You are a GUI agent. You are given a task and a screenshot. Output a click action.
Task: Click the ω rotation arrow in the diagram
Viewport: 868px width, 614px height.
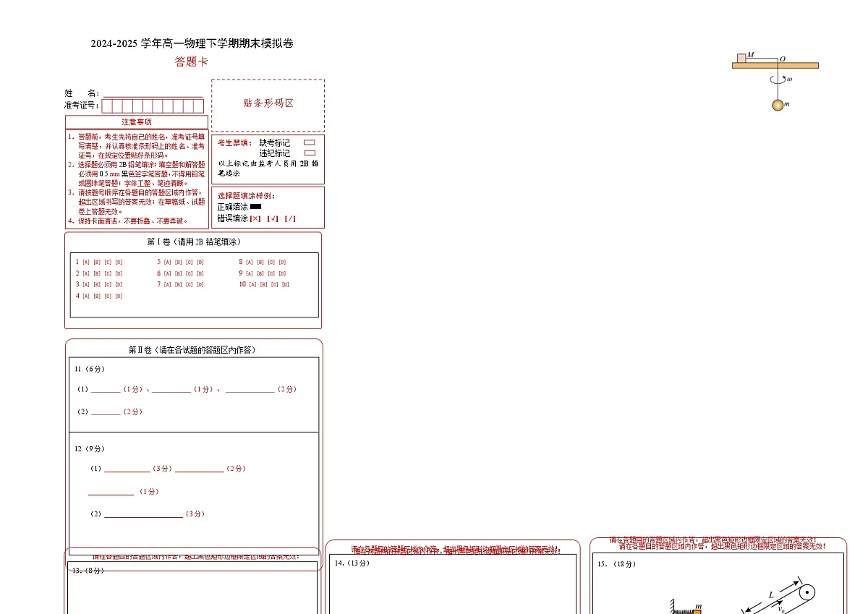pyautogui.click(x=778, y=80)
